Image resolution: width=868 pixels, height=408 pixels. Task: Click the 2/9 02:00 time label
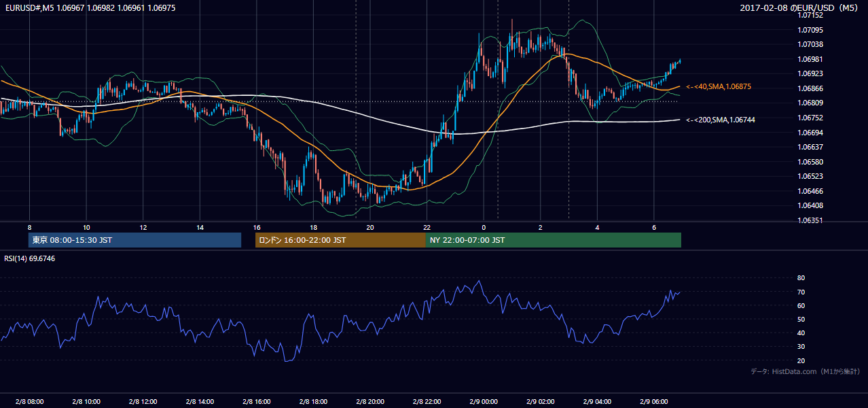tap(540, 402)
